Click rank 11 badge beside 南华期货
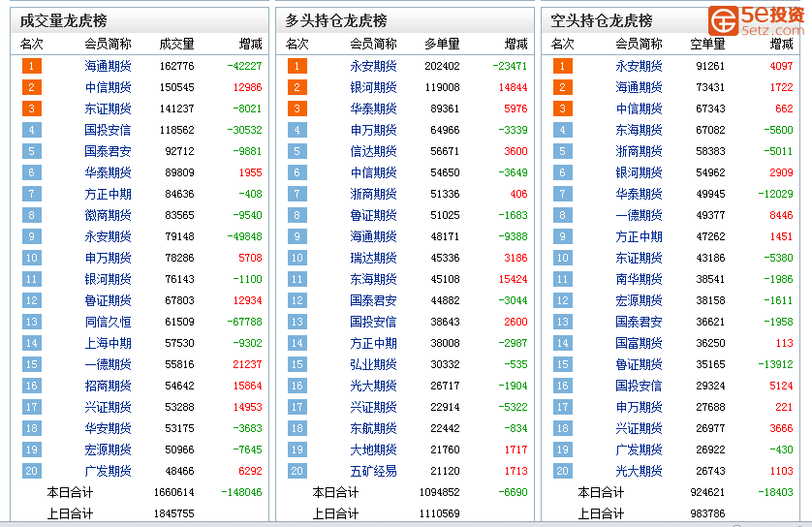The image size is (812, 527). (563, 279)
